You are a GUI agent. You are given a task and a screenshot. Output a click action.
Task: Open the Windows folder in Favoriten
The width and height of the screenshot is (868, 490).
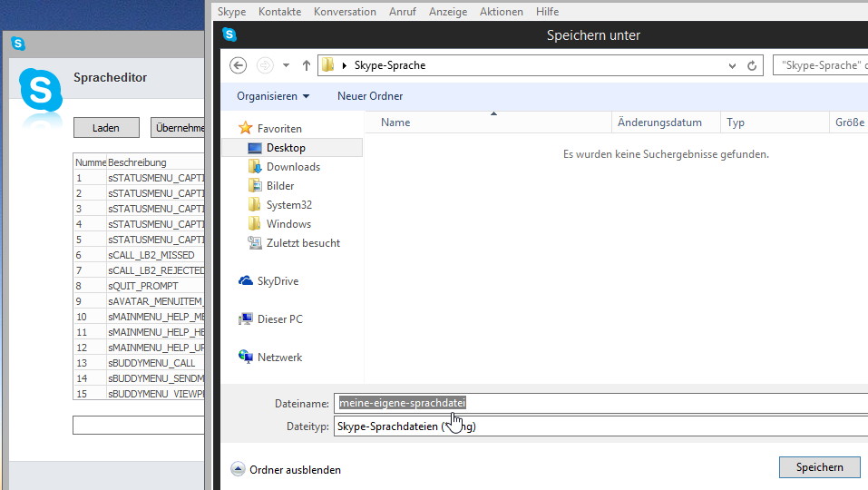point(288,224)
